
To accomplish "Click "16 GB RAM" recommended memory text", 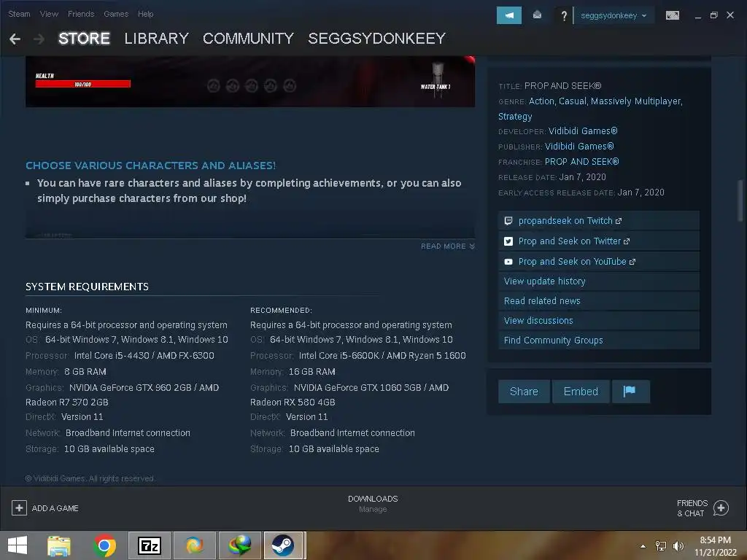I will pos(312,371).
